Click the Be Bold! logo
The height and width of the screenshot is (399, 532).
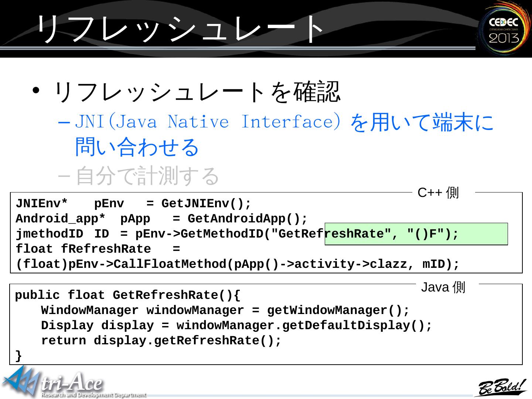click(502, 387)
